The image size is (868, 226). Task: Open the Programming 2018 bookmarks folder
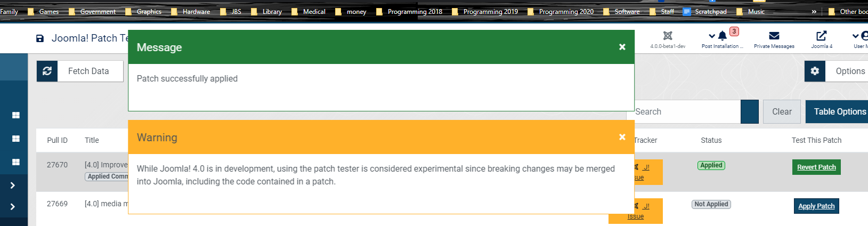[x=409, y=11]
